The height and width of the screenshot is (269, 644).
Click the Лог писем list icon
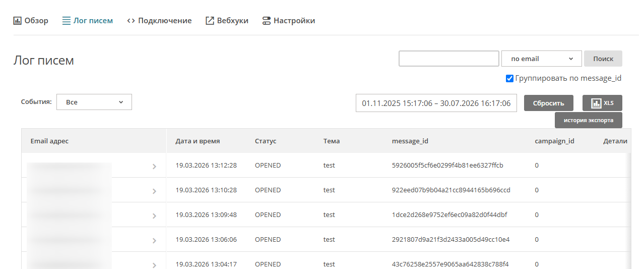pyautogui.click(x=66, y=21)
